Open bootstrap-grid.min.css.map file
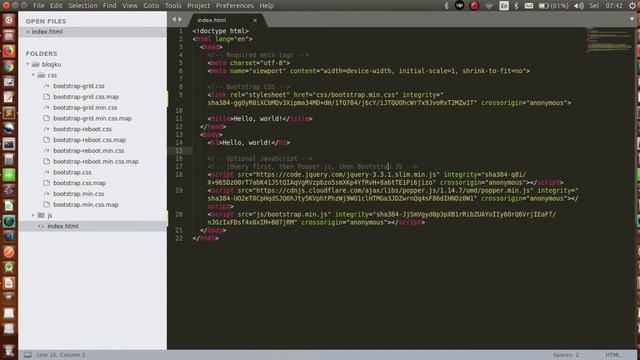 tap(92, 118)
